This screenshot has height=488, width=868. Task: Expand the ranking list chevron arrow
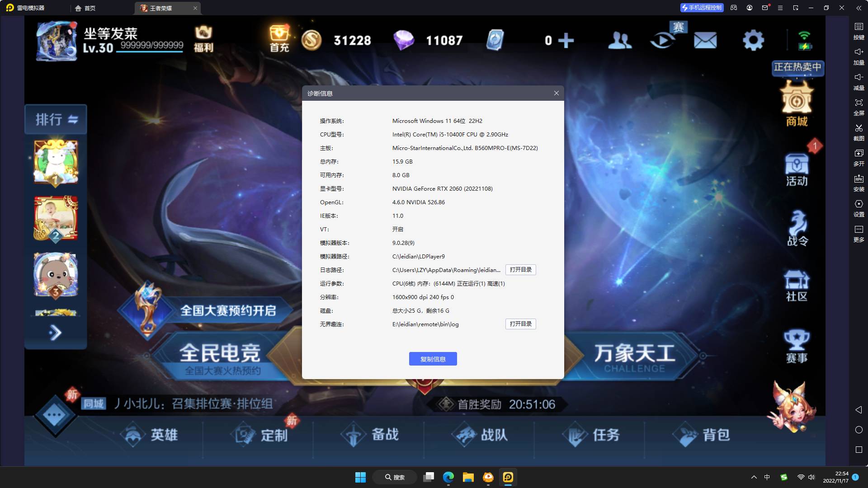(55, 333)
